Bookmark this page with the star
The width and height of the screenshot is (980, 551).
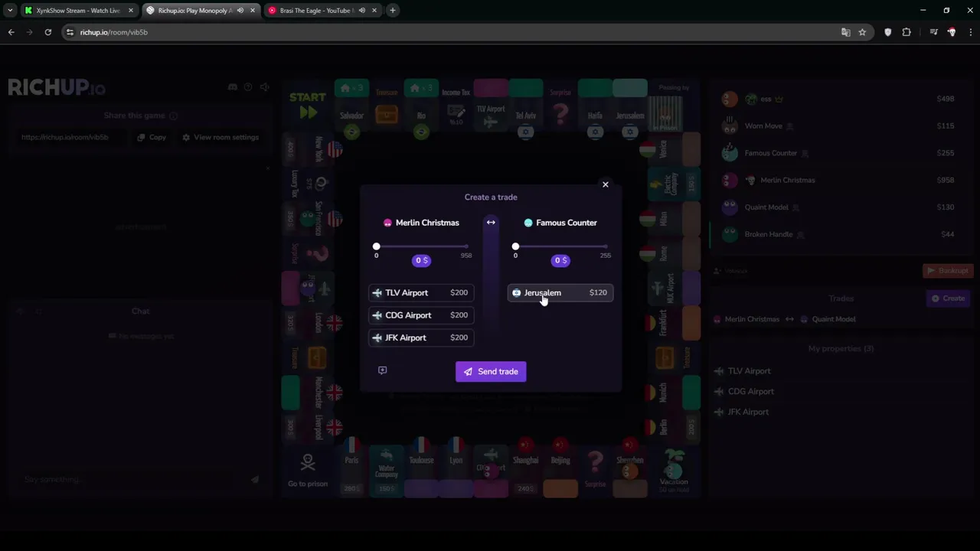click(x=862, y=32)
